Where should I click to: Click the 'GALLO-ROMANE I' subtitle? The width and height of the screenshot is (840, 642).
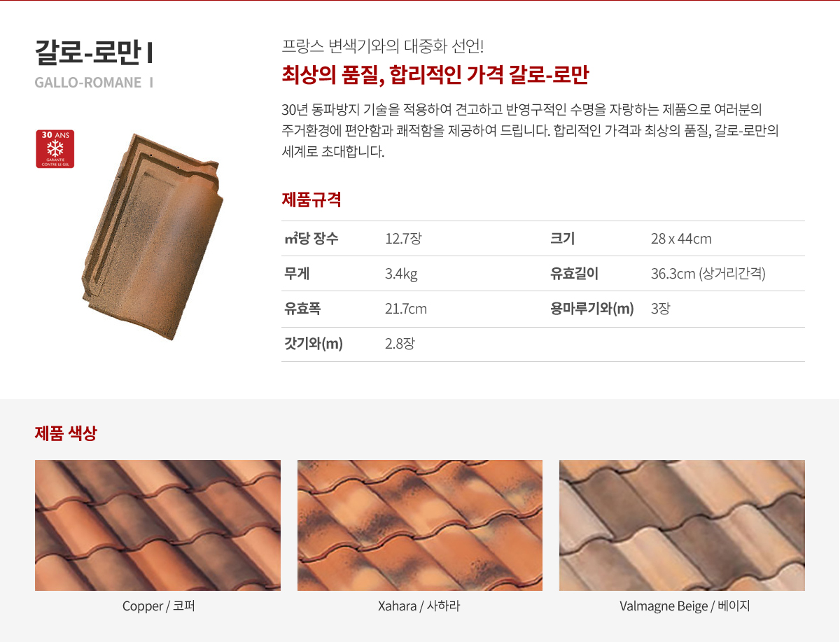coord(94,83)
